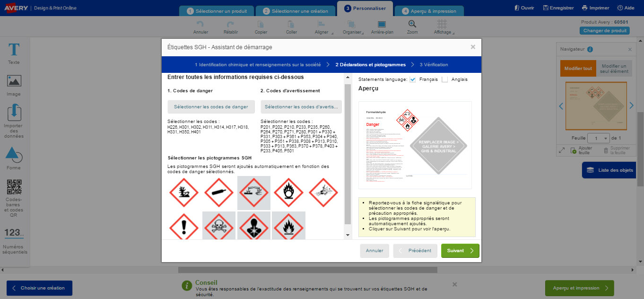Close the SGH assistant dialog
This screenshot has height=299, width=644.
(x=473, y=47)
